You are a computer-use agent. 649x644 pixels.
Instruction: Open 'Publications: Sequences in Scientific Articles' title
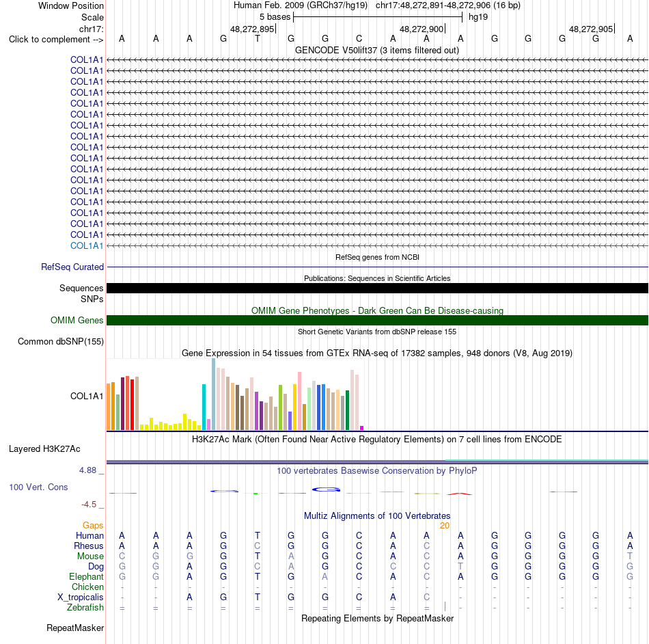[377, 278]
